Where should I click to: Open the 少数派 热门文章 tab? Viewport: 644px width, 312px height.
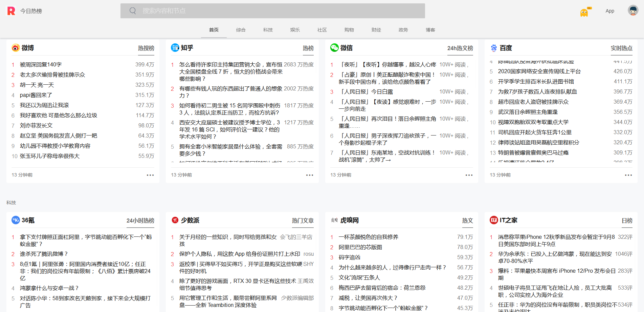coord(303,221)
